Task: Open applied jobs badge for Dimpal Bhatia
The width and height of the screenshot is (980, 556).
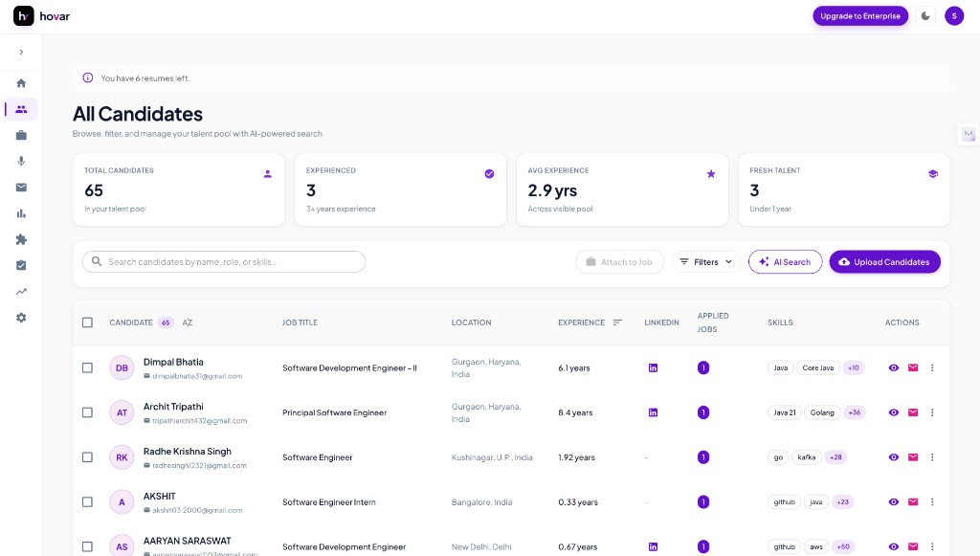Action: pos(703,368)
